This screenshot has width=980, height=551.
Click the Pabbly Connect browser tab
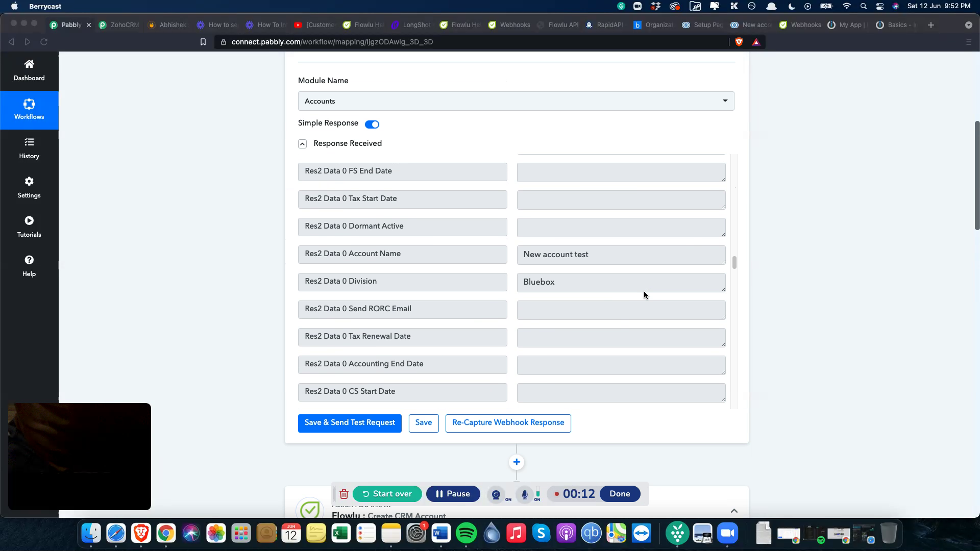[70, 25]
